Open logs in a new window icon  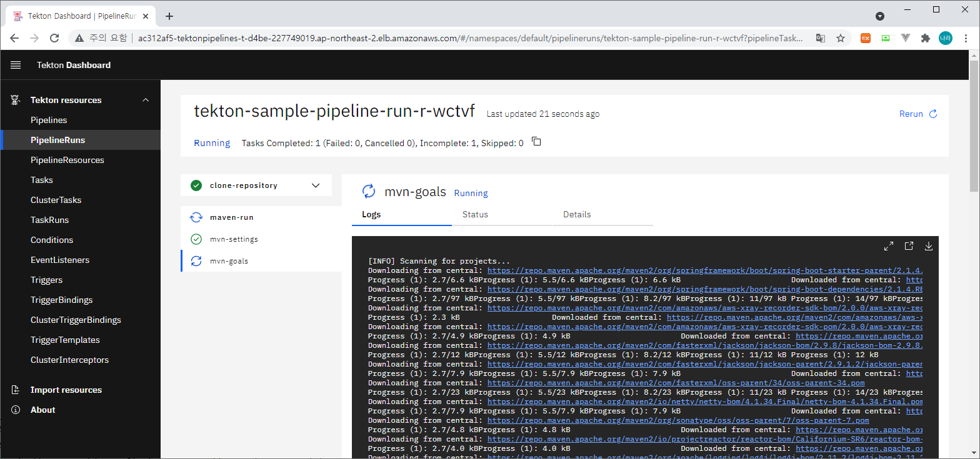click(909, 246)
